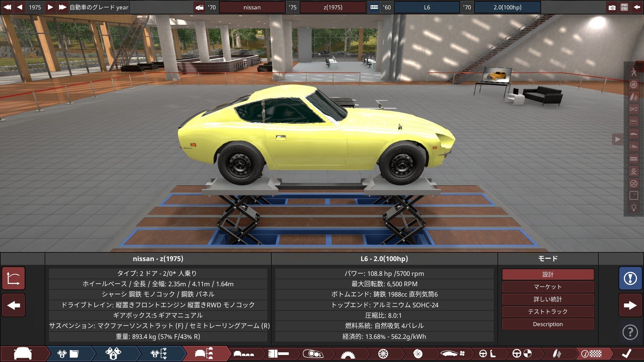The height and width of the screenshot is (362, 644).
Task: Click the 圧縮比: 8.0:1 stat row
Action: click(384, 315)
